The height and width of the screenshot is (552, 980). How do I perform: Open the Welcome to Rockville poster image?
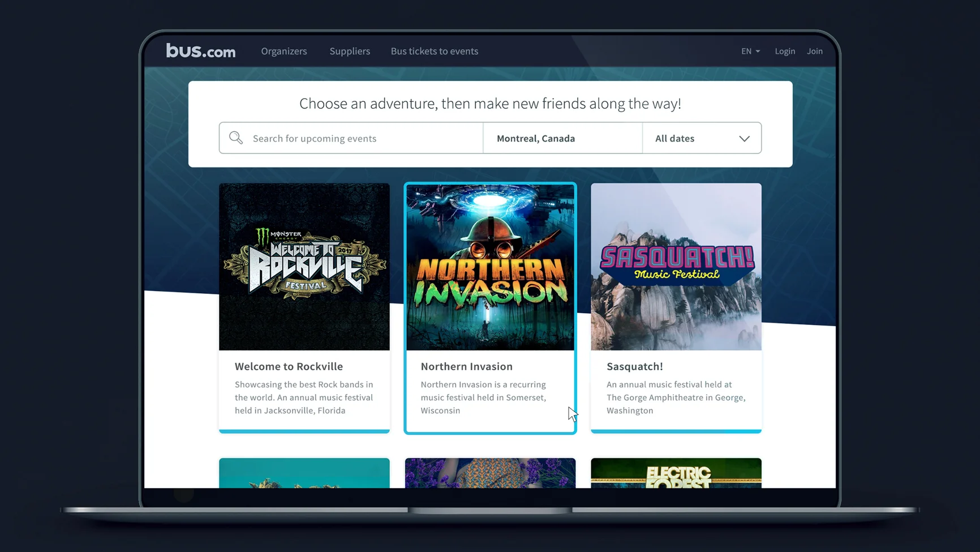click(304, 267)
